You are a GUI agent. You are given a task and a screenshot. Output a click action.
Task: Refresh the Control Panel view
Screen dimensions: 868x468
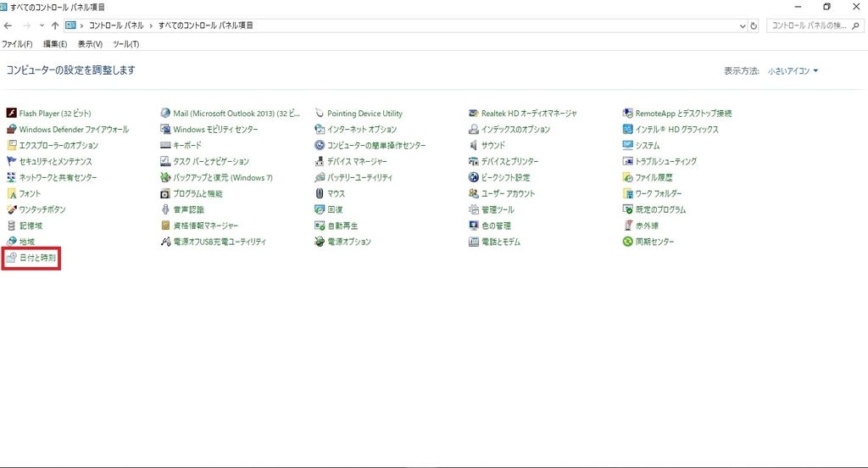pyautogui.click(x=754, y=25)
